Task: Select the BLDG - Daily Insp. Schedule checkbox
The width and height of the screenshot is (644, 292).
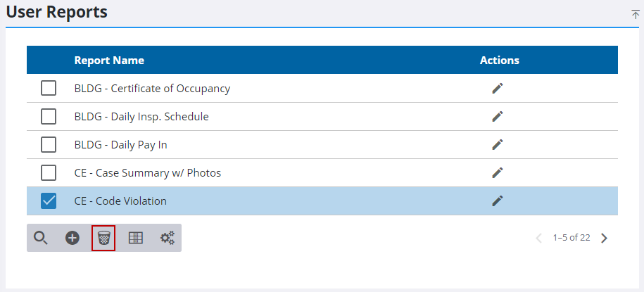Action: (x=49, y=116)
